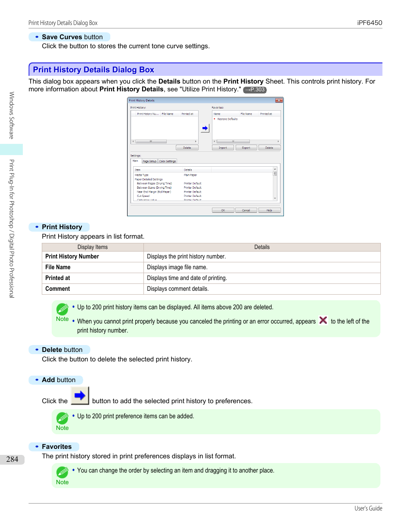Click the large blue arrow icon under Add button
The width and height of the screenshot is (411, 532).
[80, 395]
